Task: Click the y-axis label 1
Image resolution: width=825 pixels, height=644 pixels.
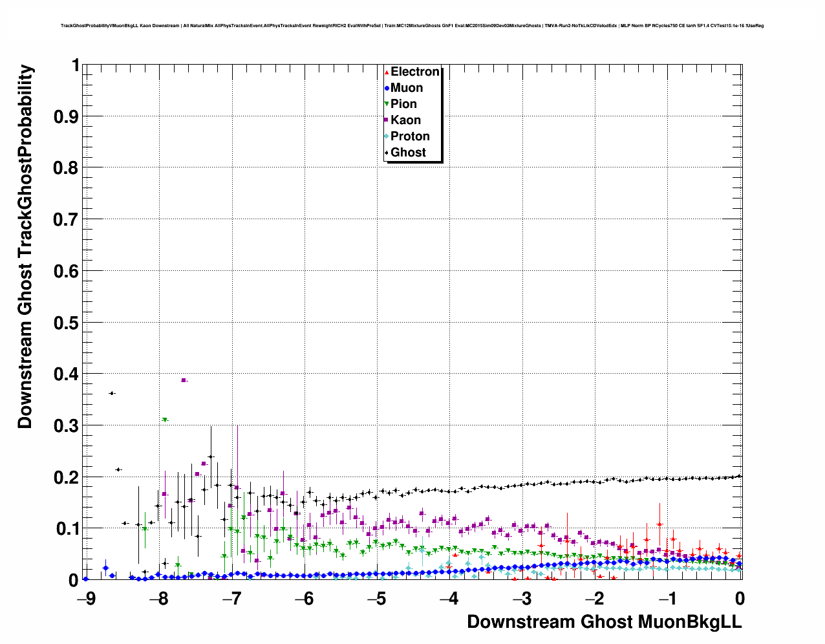Action: [x=76, y=66]
